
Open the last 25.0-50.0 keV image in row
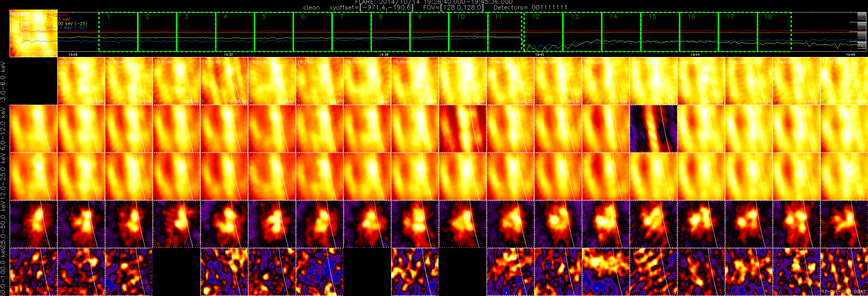click(844, 224)
